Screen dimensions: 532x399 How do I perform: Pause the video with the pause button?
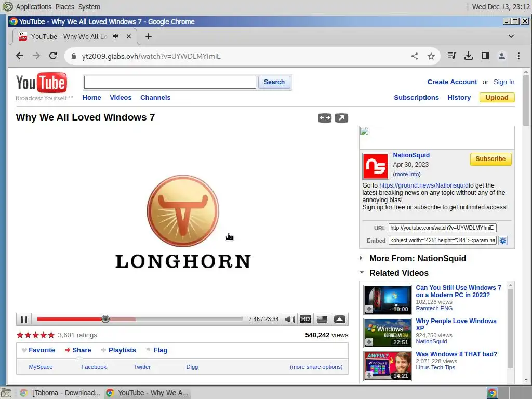[x=24, y=320]
